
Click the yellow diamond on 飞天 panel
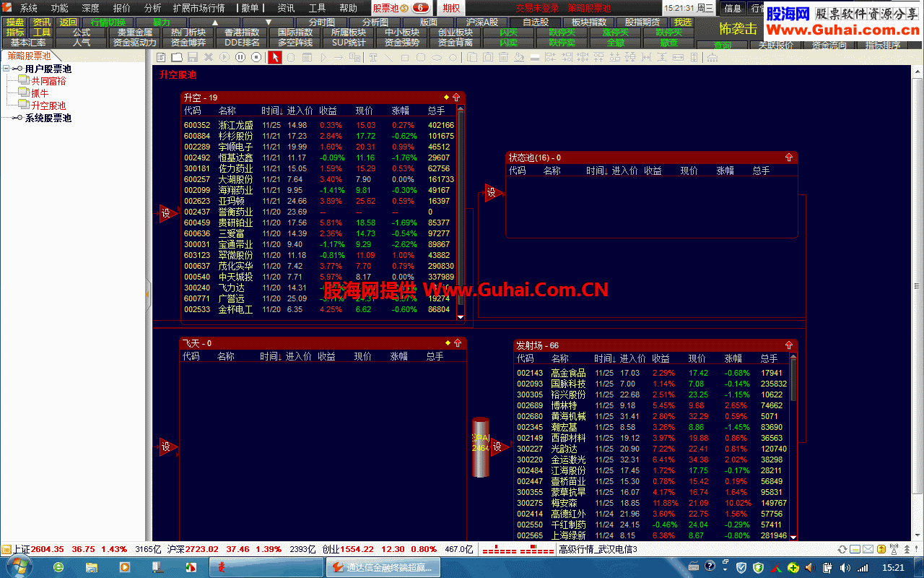[448, 342]
